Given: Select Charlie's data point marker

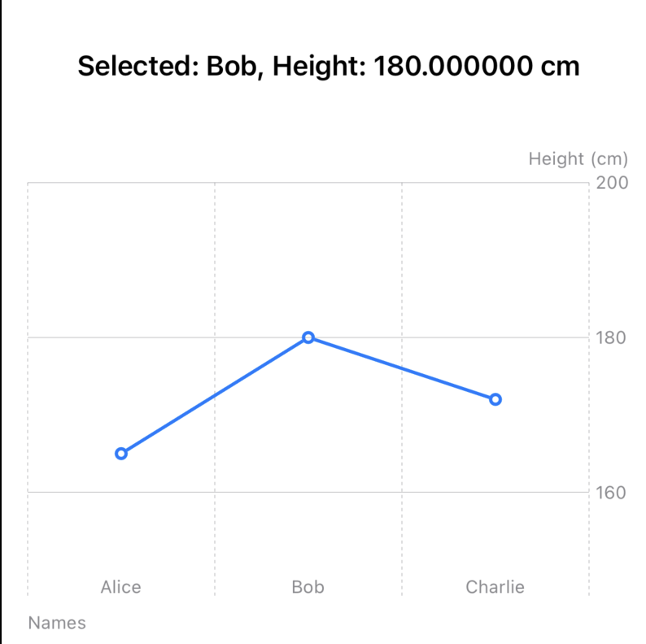Looking at the screenshot, I should click(495, 399).
